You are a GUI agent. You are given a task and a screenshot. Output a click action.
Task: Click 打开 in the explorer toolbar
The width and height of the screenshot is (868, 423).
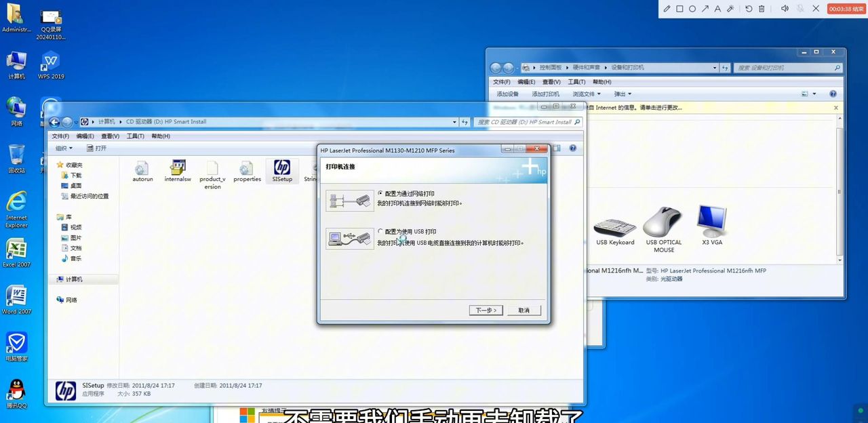tap(96, 148)
